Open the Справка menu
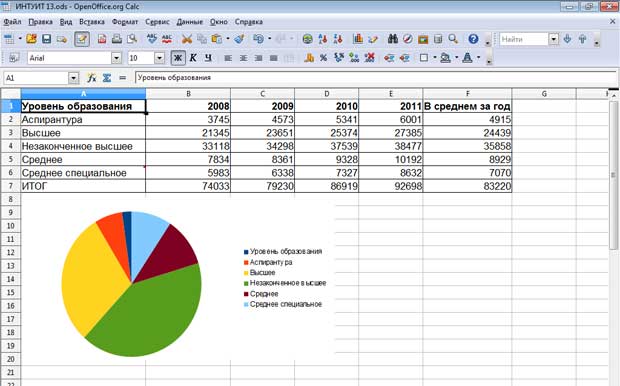Screen dimensions: 620x386 pos(249,22)
